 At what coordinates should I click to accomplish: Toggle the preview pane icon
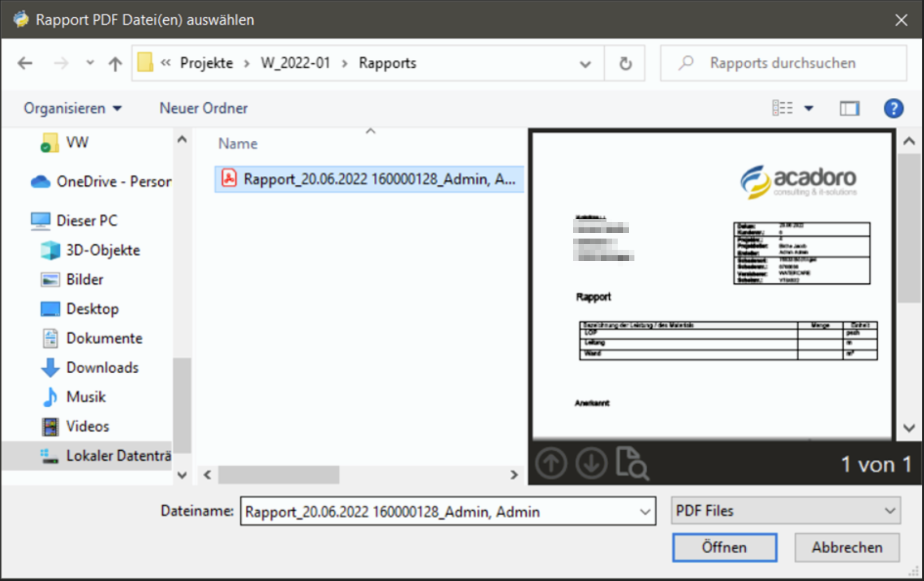click(x=849, y=108)
